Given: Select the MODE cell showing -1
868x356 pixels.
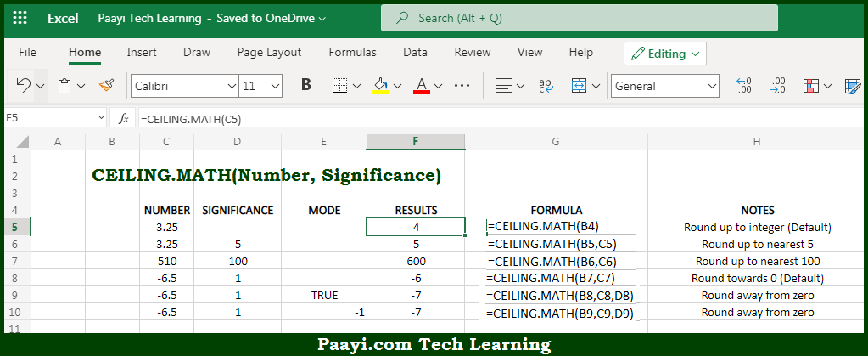Looking at the screenshot, I should coord(324,313).
